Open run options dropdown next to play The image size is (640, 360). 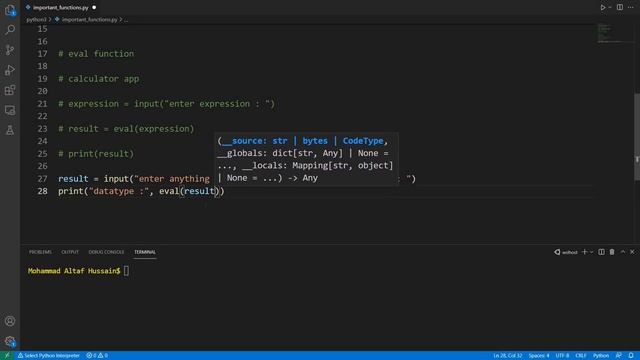[610, 7]
